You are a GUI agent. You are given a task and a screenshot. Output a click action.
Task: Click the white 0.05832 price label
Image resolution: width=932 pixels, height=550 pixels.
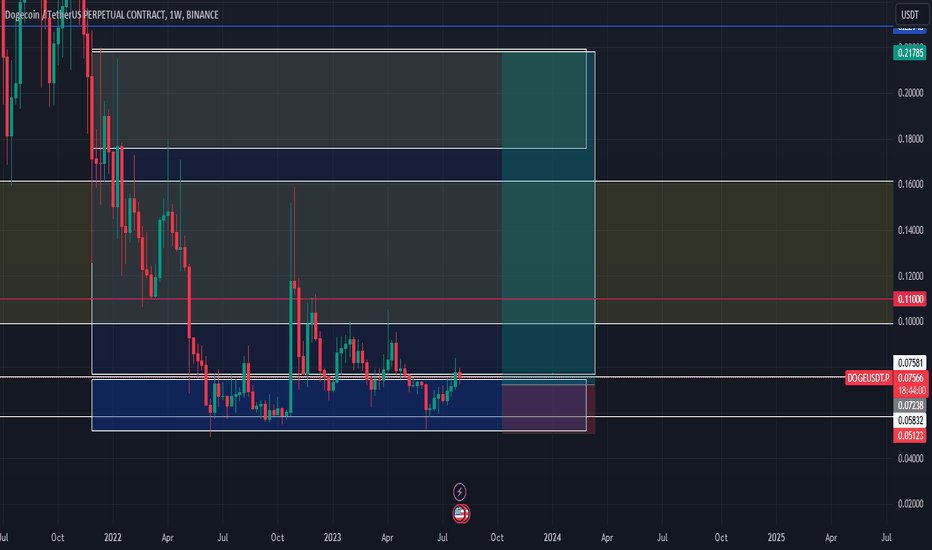click(x=910, y=420)
